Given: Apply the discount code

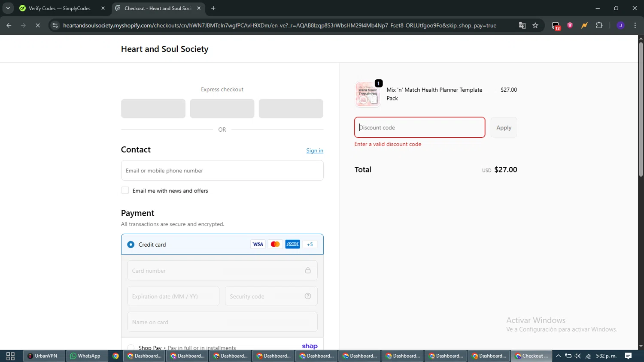Looking at the screenshot, I should pos(504,127).
